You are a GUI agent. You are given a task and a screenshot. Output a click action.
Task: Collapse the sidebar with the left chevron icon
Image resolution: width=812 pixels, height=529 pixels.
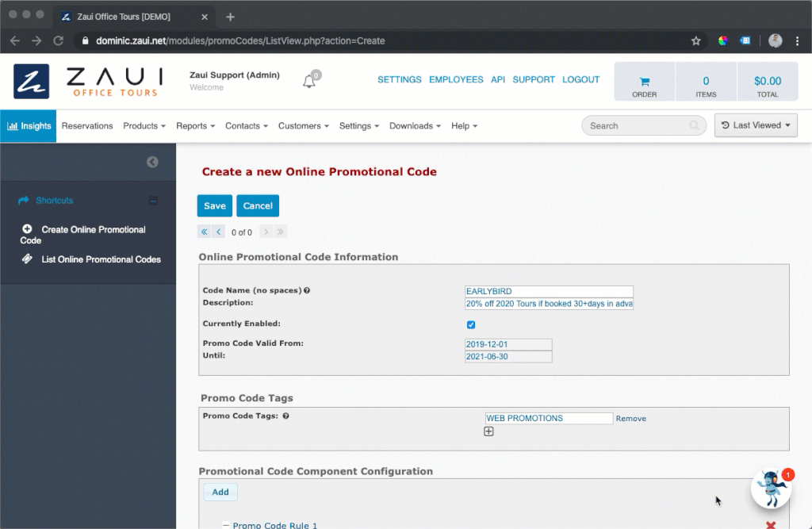(152, 161)
